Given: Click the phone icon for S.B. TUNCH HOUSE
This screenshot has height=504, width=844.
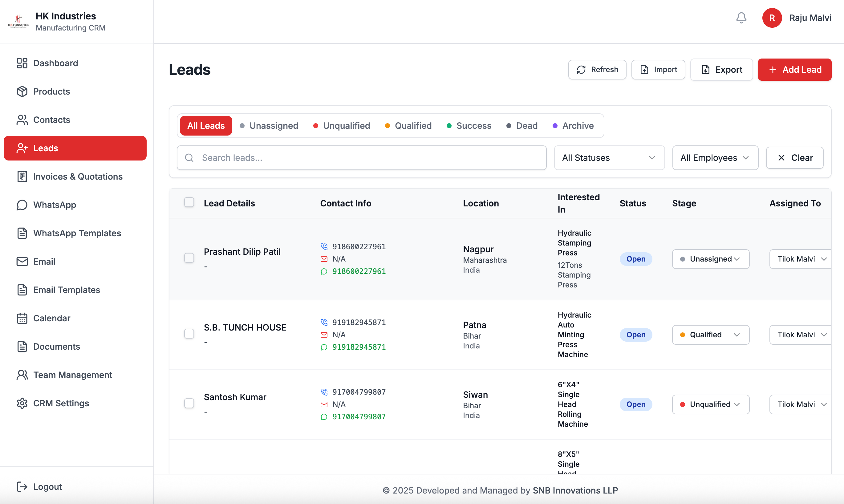Looking at the screenshot, I should [x=324, y=322].
